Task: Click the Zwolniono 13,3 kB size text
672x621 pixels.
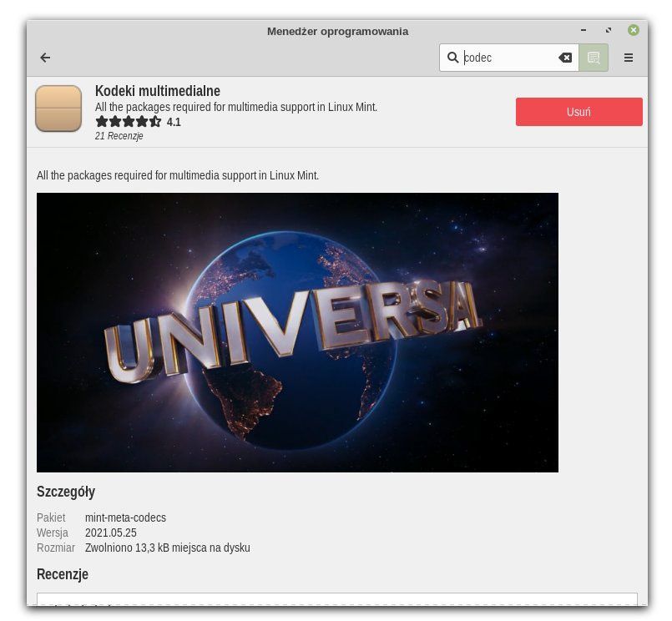Action: pyautogui.click(x=168, y=548)
